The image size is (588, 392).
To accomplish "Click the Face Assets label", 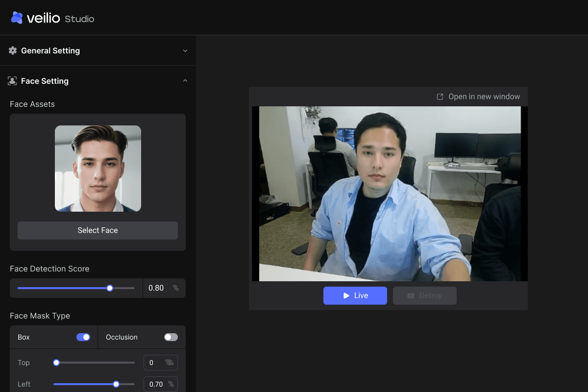I will point(32,104).
